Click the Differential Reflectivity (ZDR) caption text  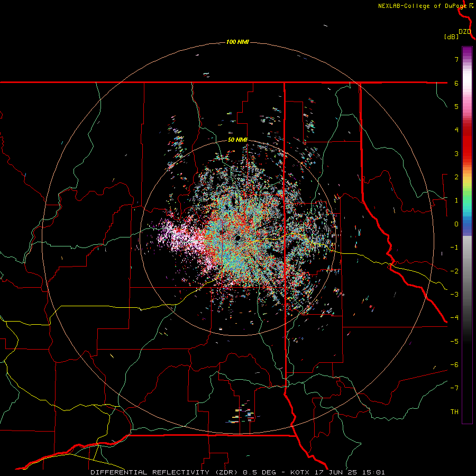pyautogui.click(x=165, y=472)
